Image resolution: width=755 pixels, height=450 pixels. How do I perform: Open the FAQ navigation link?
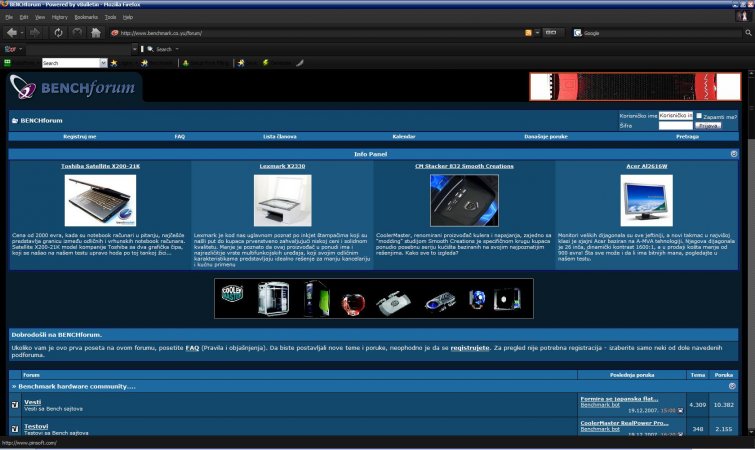pyautogui.click(x=180, y=136)
